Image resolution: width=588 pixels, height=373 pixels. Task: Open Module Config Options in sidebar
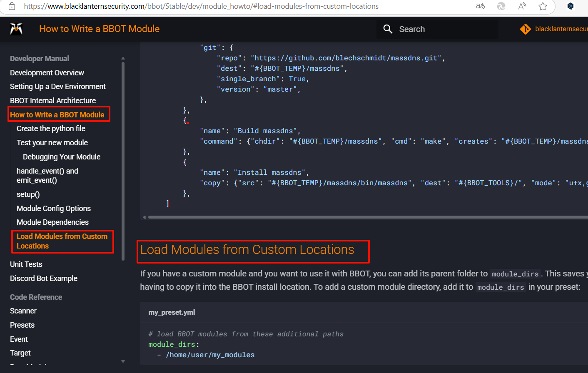[54, 208]
